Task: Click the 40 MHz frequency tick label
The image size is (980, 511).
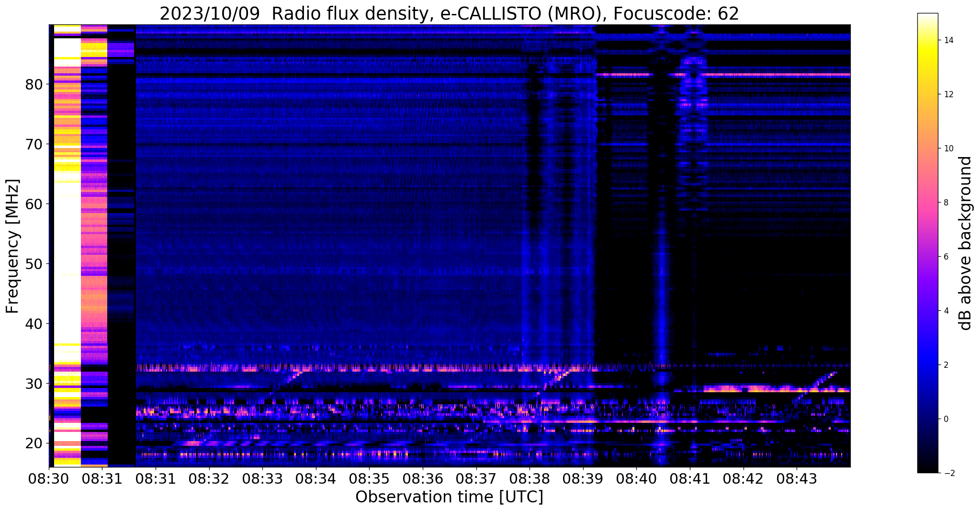Action: click(x=34, y=324)
